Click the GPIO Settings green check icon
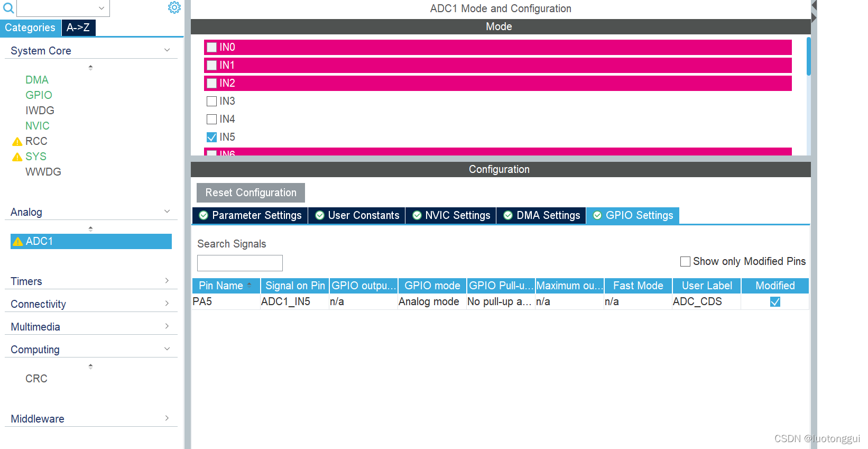 coord(597,215)
